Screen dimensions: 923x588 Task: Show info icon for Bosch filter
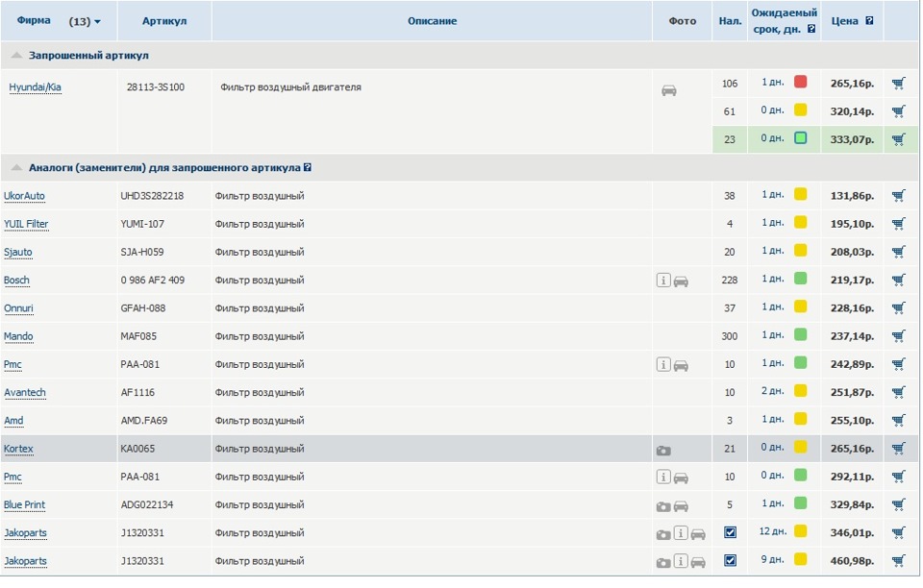(x=663, y=281)
